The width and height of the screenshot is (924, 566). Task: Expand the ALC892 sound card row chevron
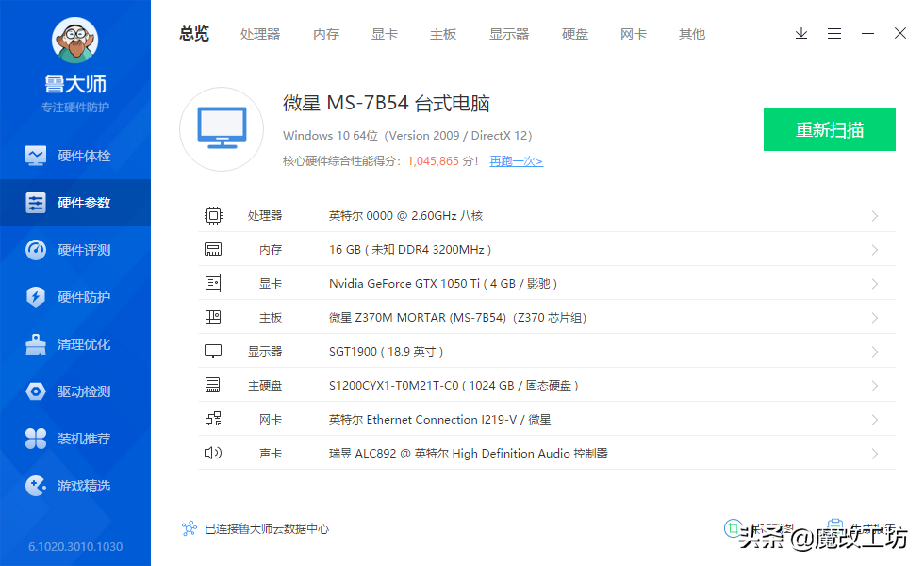pyautogui.click(x=875, y=454)
